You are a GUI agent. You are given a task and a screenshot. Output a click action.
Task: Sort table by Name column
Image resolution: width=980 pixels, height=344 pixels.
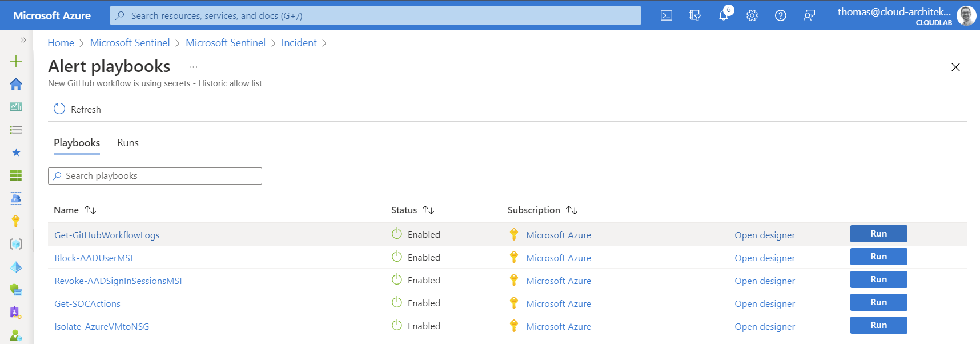pos(75,210)
